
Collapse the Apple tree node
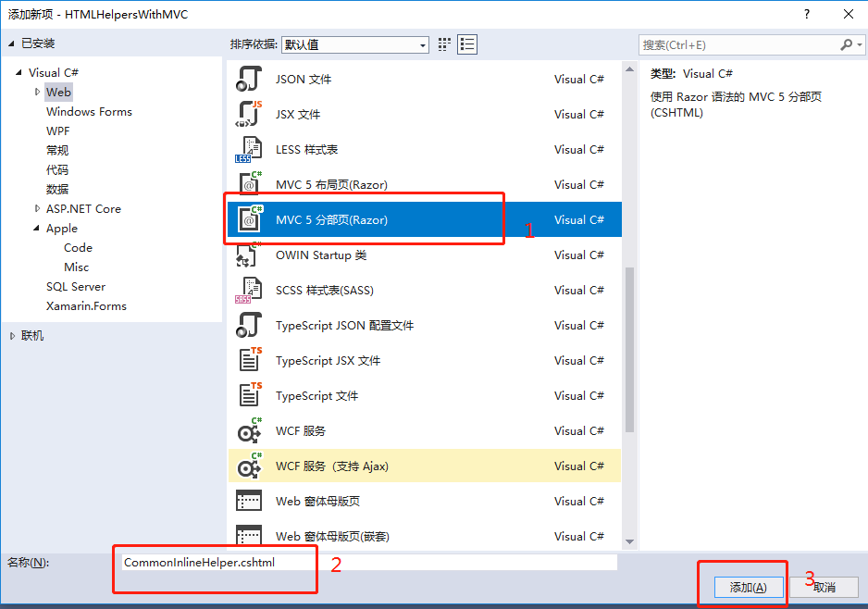pos(36,228)
